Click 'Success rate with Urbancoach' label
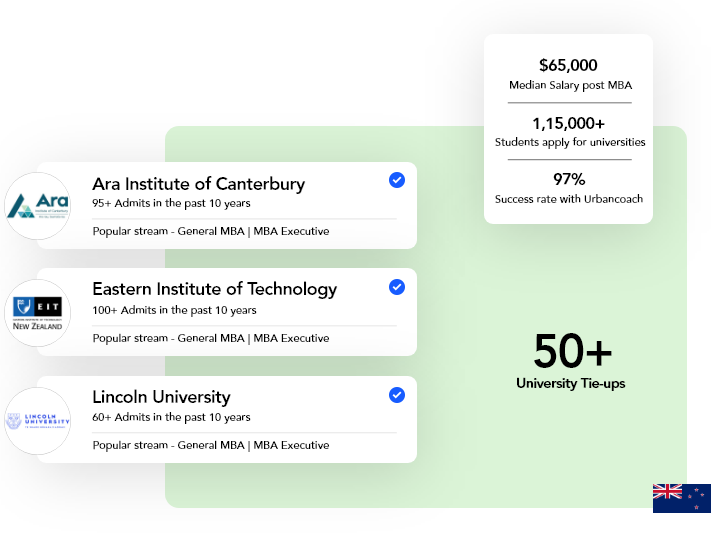 569,199
